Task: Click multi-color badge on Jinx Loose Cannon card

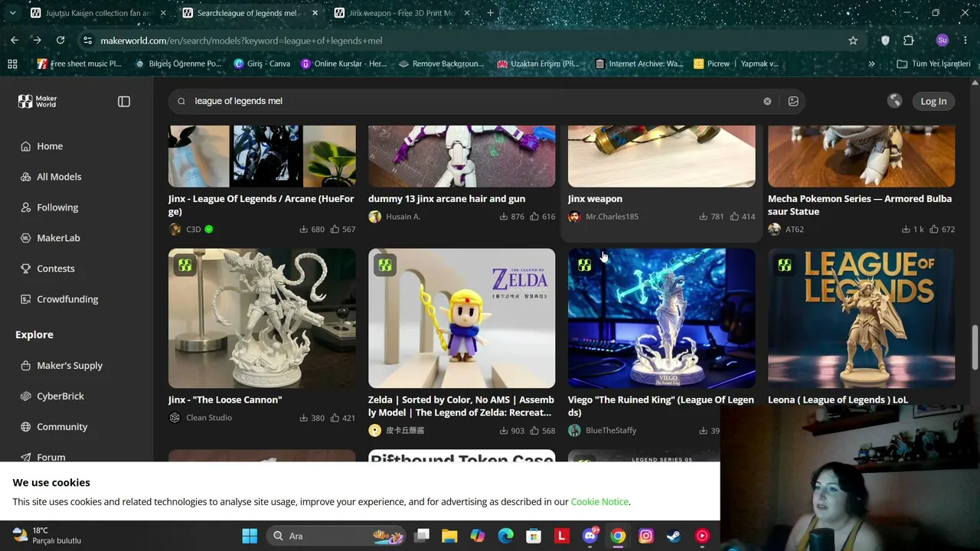Action: click(x=185, y=266)
